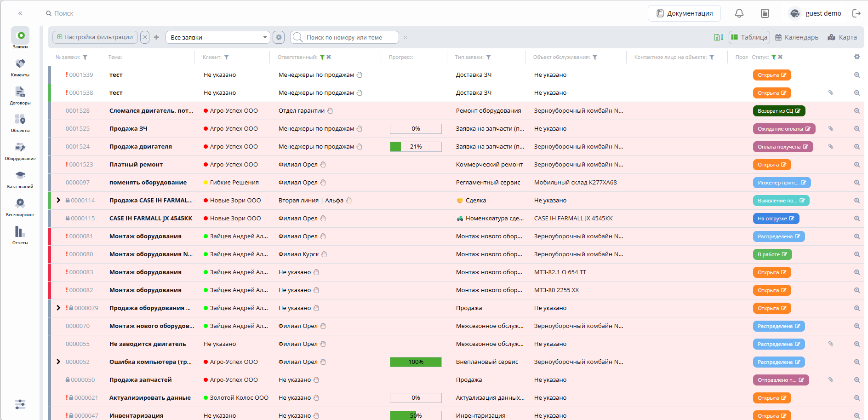Open attachment paperclip for ticket 0001538
The image size is (868, 420).
(831, 93)
